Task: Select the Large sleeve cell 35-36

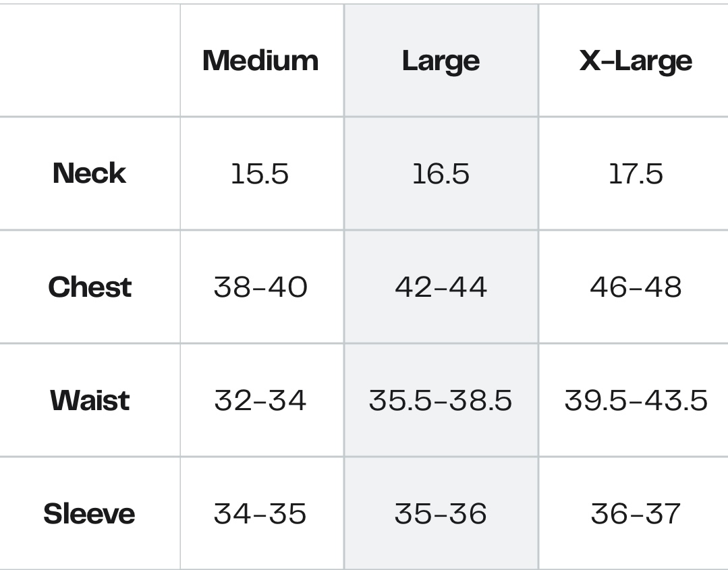Action: (441, 514)
